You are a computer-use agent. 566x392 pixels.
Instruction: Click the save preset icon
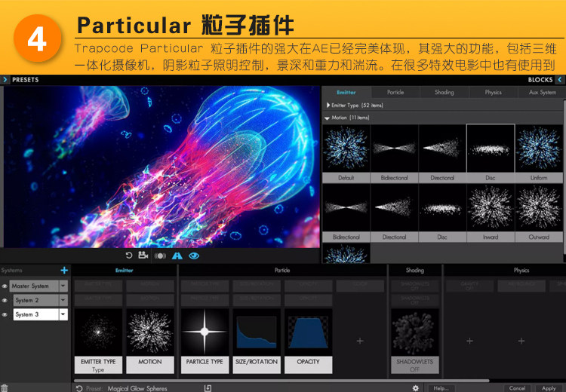(208, 388)
